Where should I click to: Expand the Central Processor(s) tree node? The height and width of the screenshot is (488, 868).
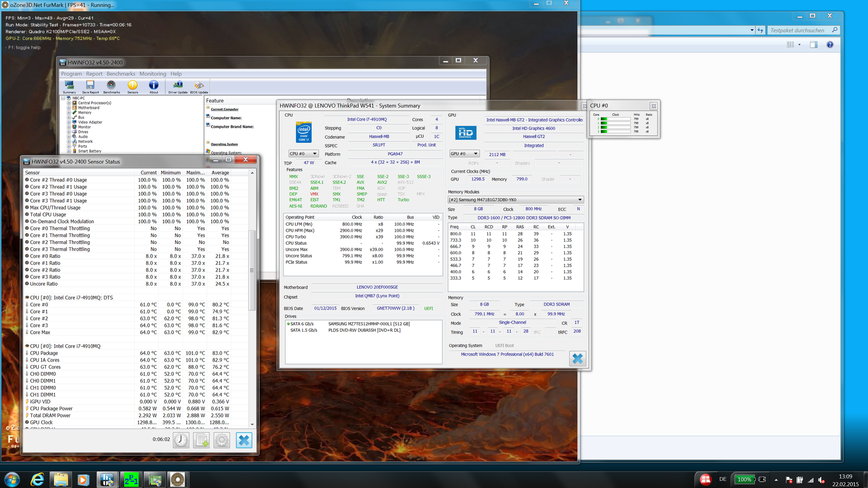tap(69, 103)
